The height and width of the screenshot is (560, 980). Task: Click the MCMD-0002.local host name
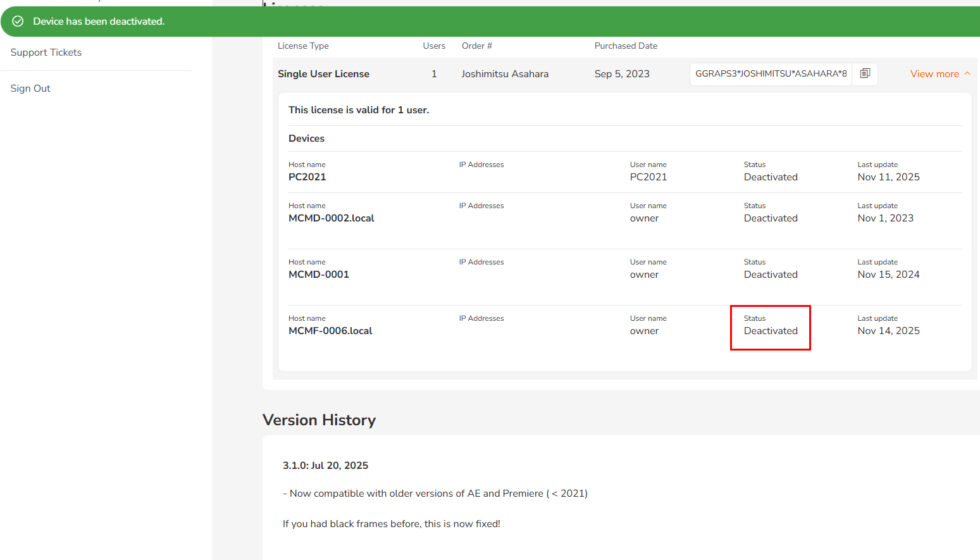click(331, 218)
